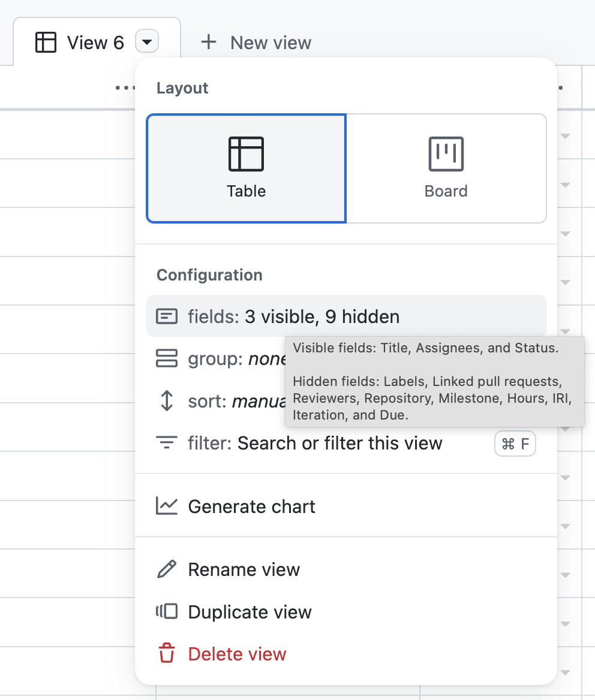Screen dimensions: 595x700
Task: Create a New view
Action: [256, 43]
